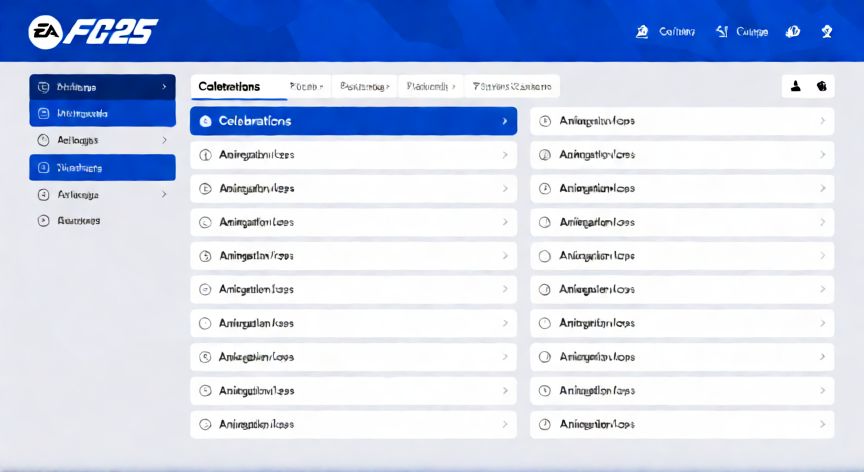
Task: Click the EA FC25 logo
Action: tap(93, 31)
